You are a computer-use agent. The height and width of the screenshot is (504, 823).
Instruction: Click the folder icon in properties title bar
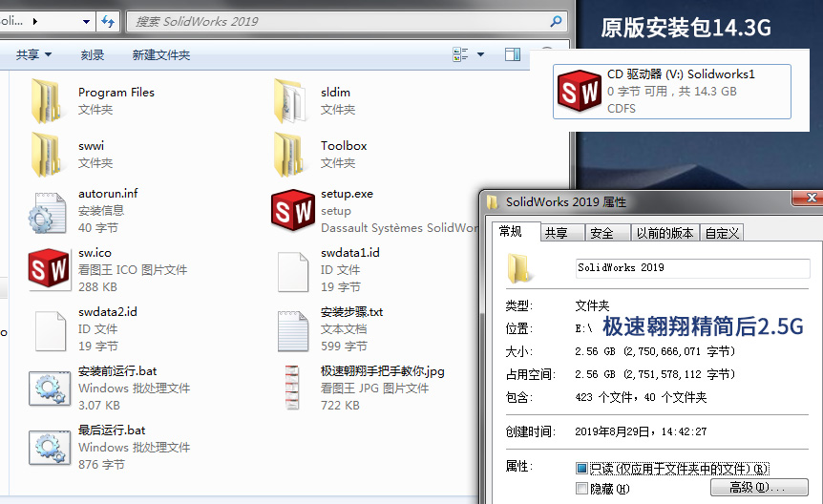coord(493,202)
